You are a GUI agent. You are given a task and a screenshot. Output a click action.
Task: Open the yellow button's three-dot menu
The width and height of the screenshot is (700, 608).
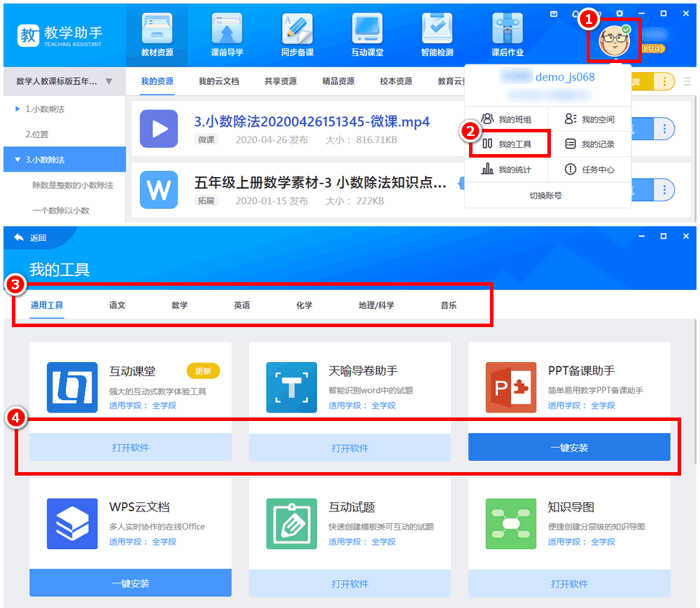[x=664, y=81]
